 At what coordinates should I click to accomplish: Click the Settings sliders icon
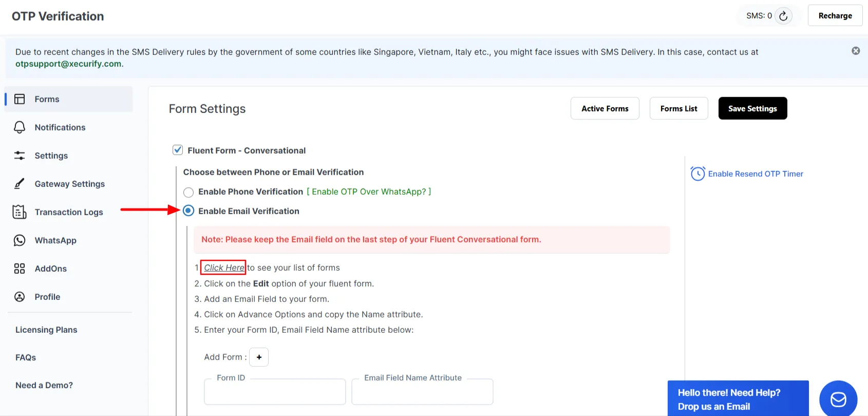coord(20,156)
